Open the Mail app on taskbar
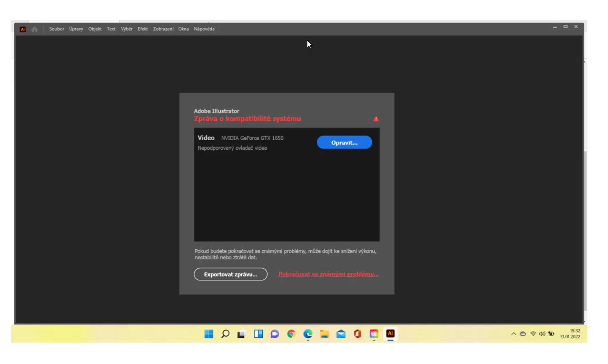The image size is (608, 364). (341, 334)
